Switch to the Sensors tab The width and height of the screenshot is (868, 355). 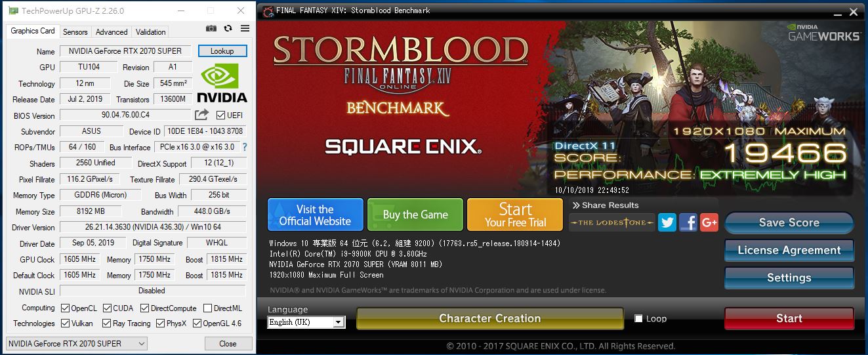point(75,31)
